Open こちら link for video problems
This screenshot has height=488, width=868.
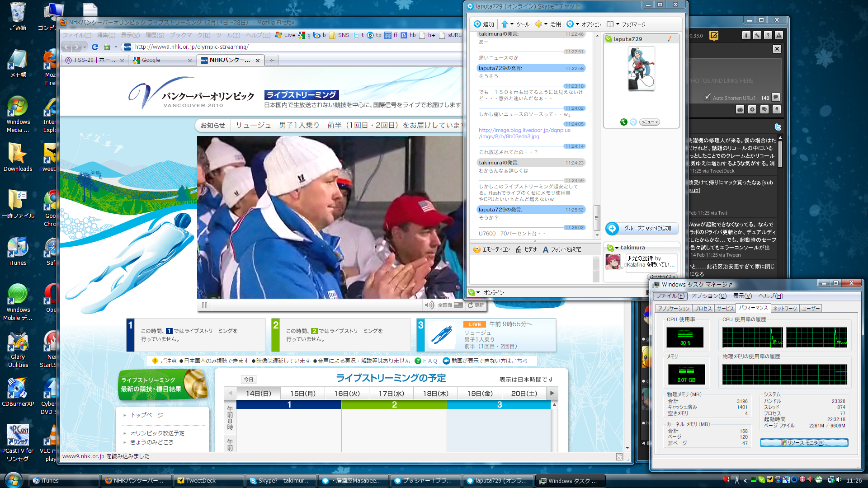pos(519,361)
